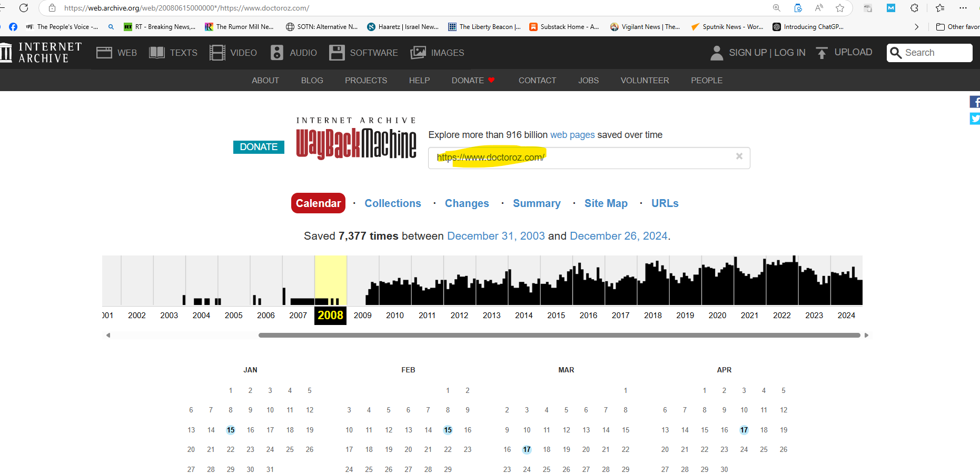Reload the page with the browser refresh icon
The height and width of the screenshot is (473, 980).
pyautogui.click(x=24, y=8)
